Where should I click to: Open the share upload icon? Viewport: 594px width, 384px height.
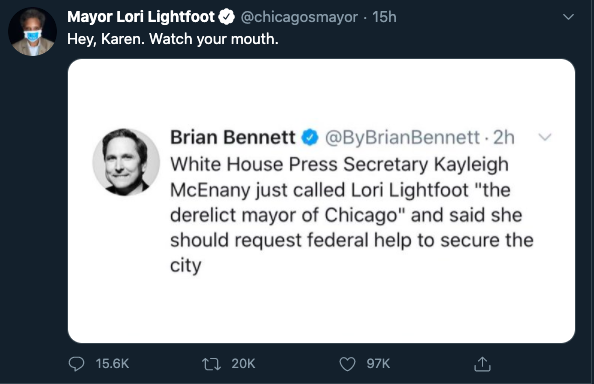tap(482, 364)
